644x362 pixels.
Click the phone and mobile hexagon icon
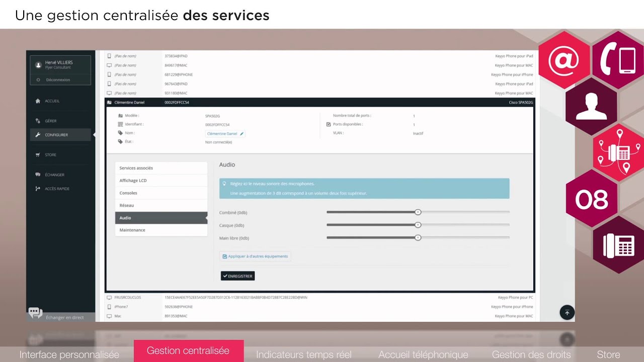[618, 60]
